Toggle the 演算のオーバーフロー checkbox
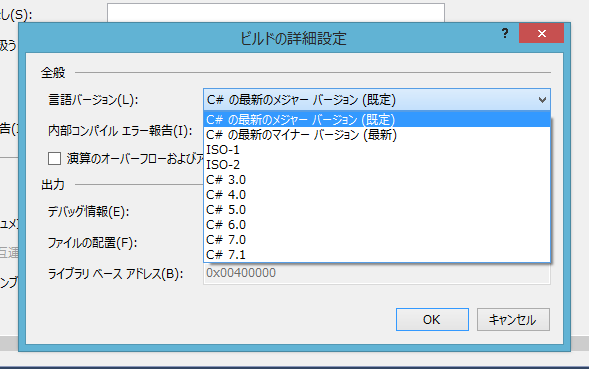The image size is (589, 369). pyautogui.click(x=54, y=159)
